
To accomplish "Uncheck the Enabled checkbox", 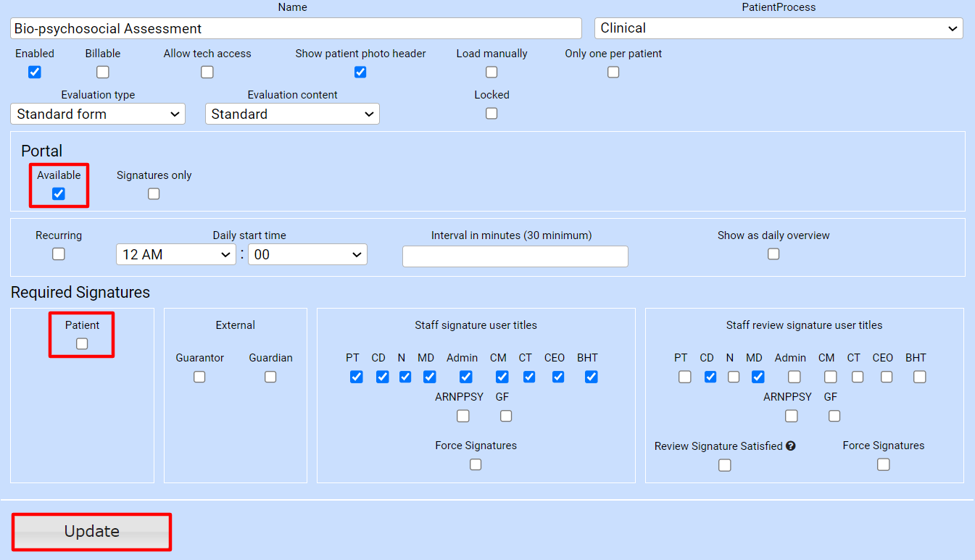I will pyautogui.click(x=34, y=72).
